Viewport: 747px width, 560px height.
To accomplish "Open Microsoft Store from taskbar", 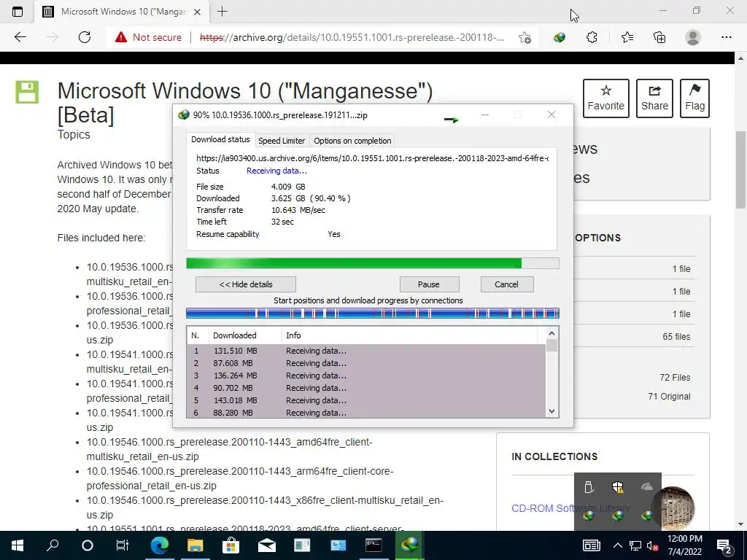I will 231,545.
